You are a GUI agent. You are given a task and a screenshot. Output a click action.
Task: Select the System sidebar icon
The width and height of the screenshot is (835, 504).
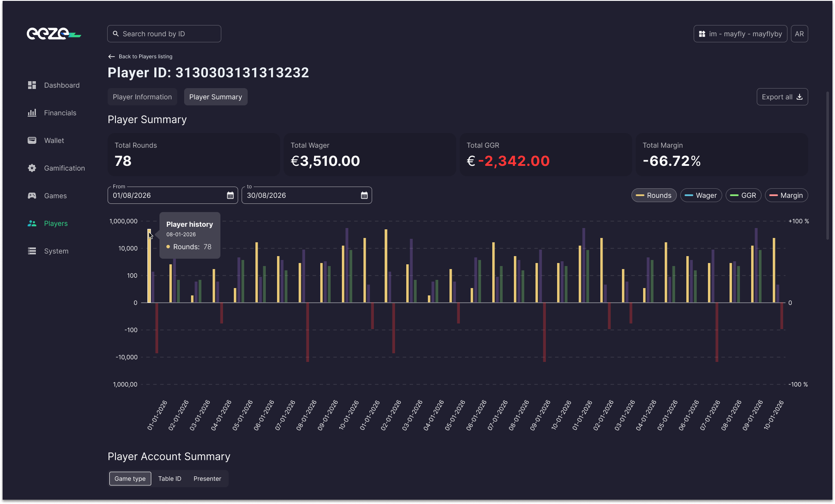32,251
